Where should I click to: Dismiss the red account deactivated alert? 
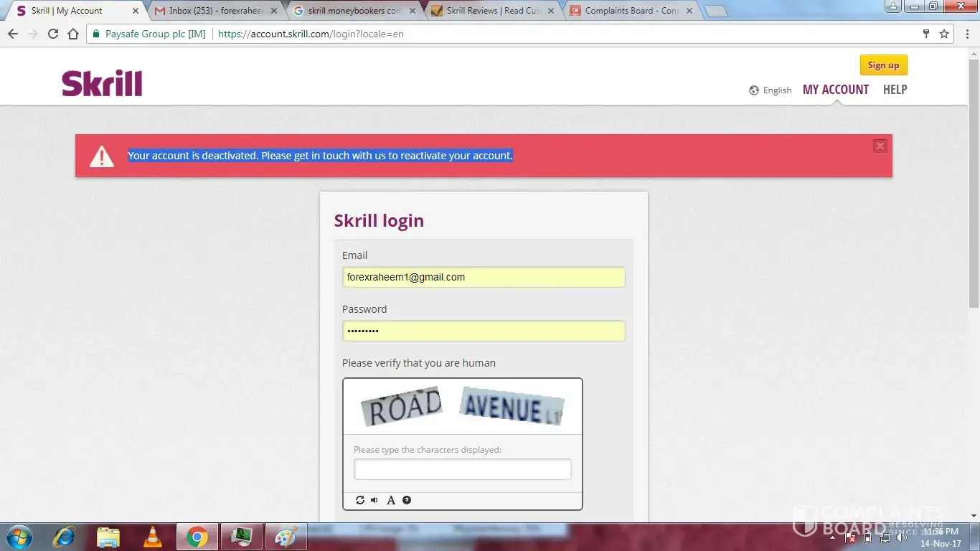click(880, 146)
